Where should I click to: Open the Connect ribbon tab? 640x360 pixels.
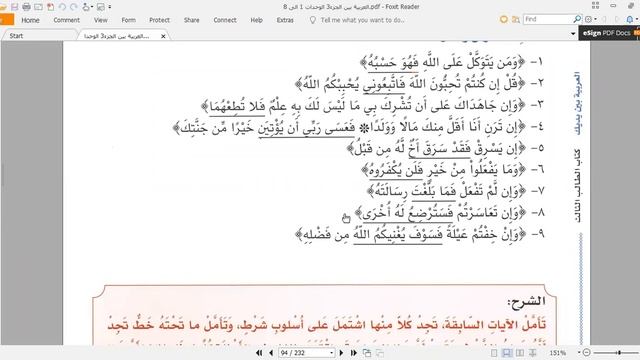[x=225, y=20]
